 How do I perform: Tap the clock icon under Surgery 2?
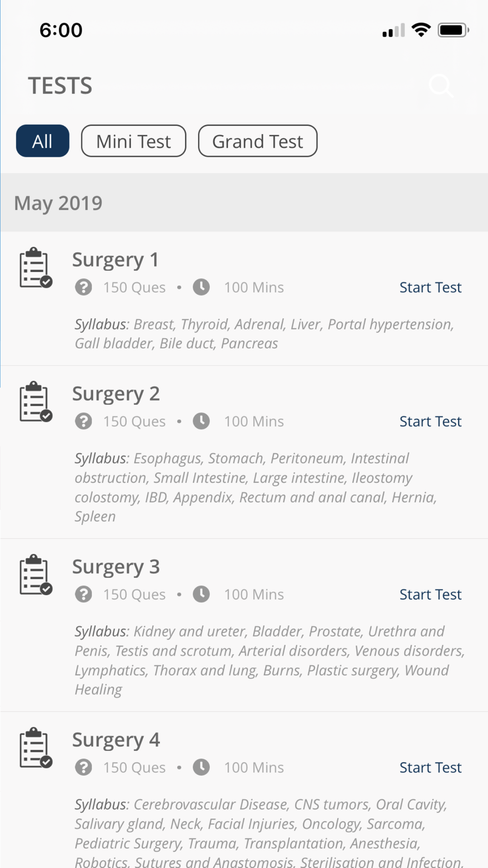[x=201, y=421]
